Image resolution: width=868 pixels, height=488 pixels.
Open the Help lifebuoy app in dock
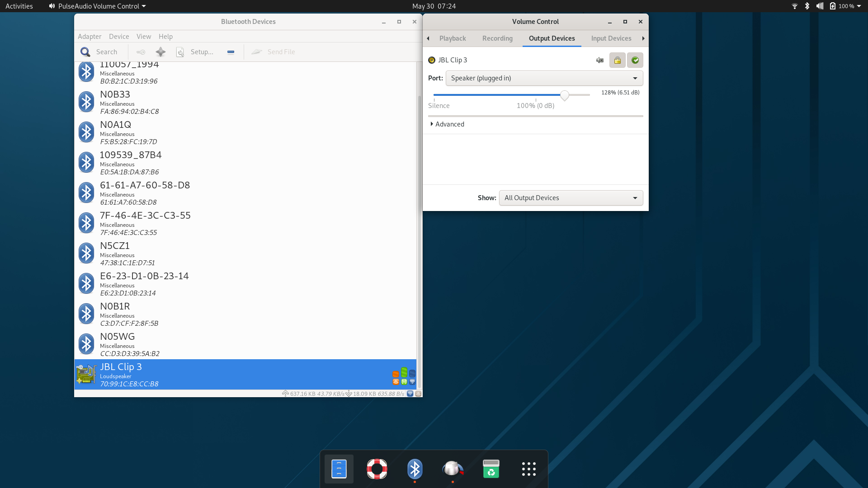click(377, 469)
